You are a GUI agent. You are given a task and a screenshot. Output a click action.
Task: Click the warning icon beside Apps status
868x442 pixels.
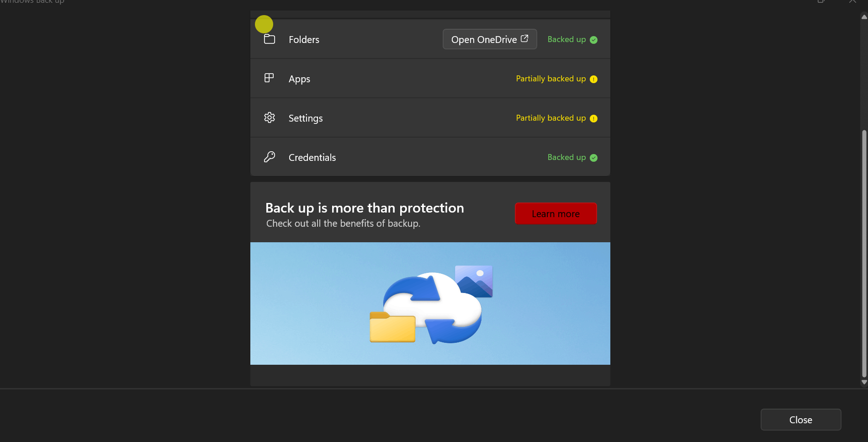(593, 79)
